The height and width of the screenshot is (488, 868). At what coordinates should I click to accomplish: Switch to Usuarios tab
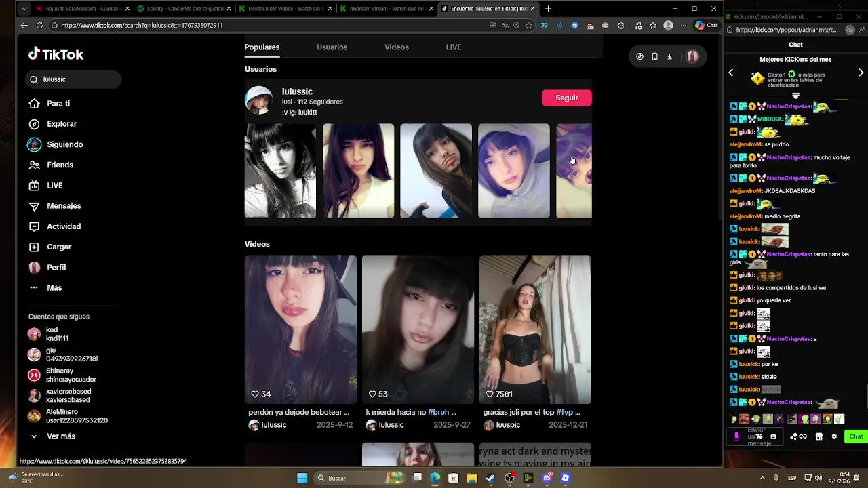332,47
